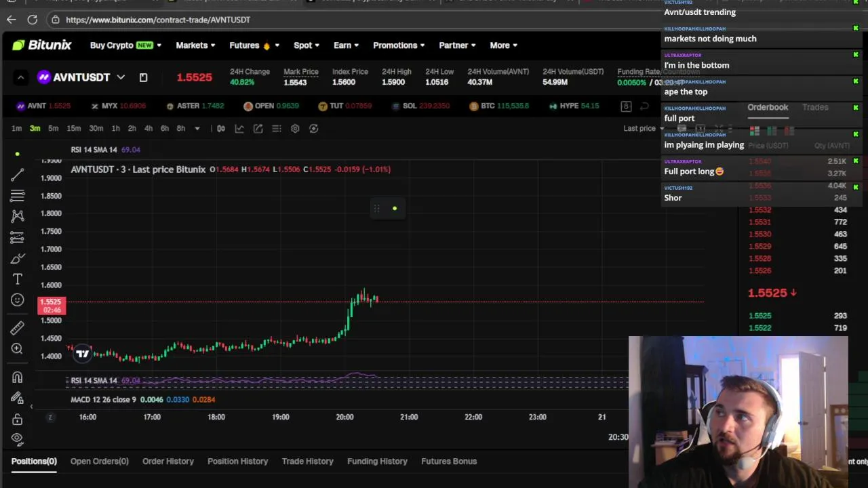Select the 15m timeframe
Screen dimensions: 868x488
[73, 128]
